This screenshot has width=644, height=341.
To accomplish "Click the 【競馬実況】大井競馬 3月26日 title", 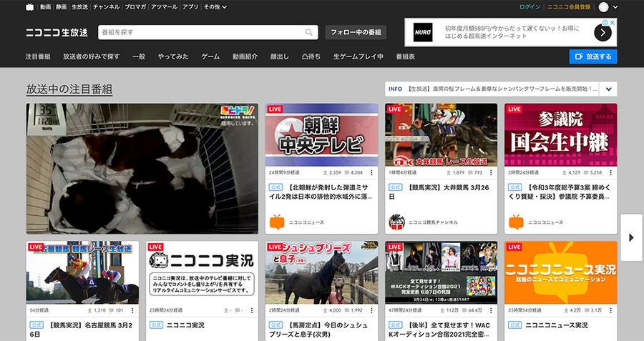I will pos(439,192).
